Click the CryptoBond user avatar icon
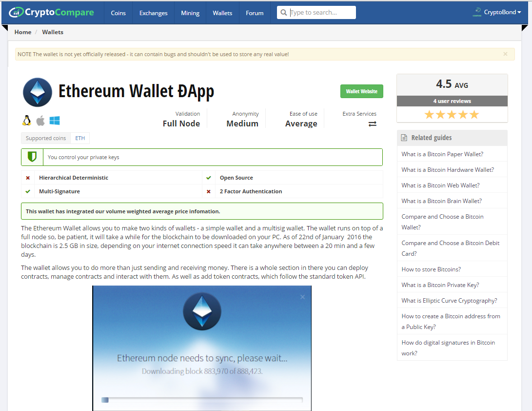Screen dimensions: 532x411 [x=477, y=12]
